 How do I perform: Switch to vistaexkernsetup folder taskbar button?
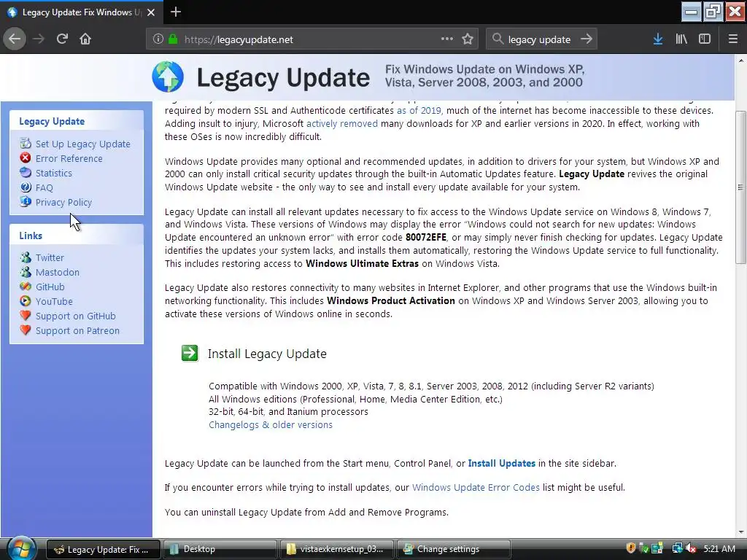tap(336, 549)
